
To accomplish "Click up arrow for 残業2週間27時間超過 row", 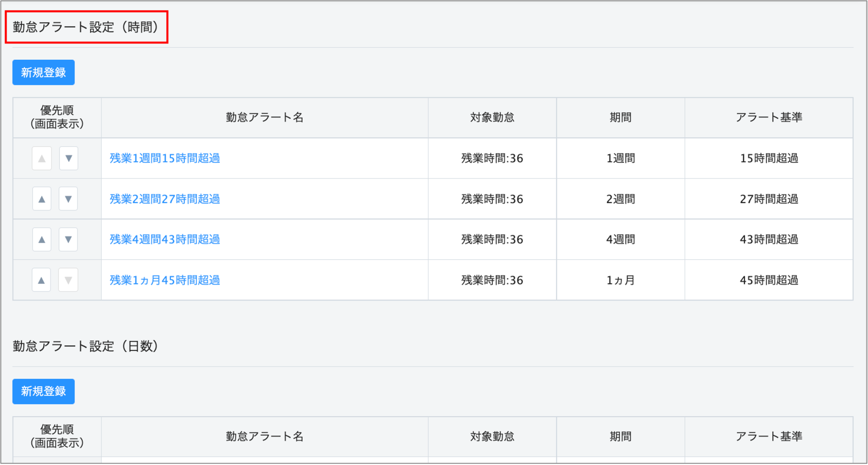I will (x=42, y=199).
